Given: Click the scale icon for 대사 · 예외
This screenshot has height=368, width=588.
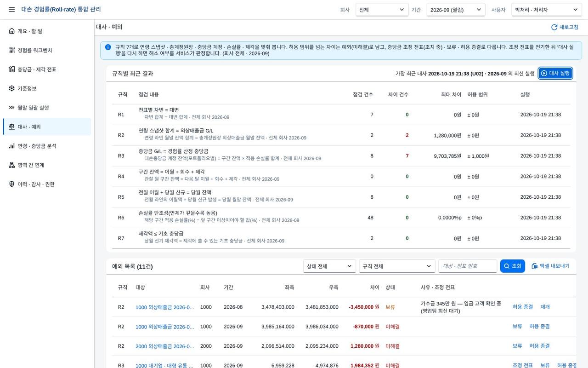Looking at the screenshot, I should (x=11, y=126).
